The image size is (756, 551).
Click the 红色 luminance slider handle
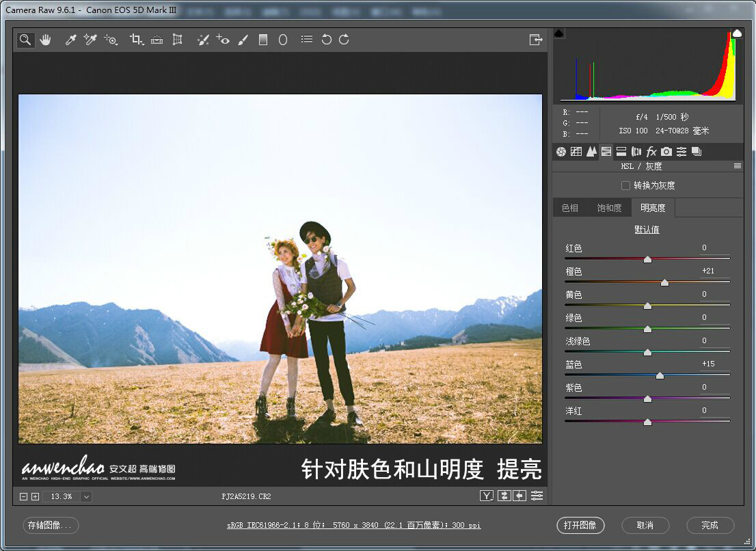647,259
